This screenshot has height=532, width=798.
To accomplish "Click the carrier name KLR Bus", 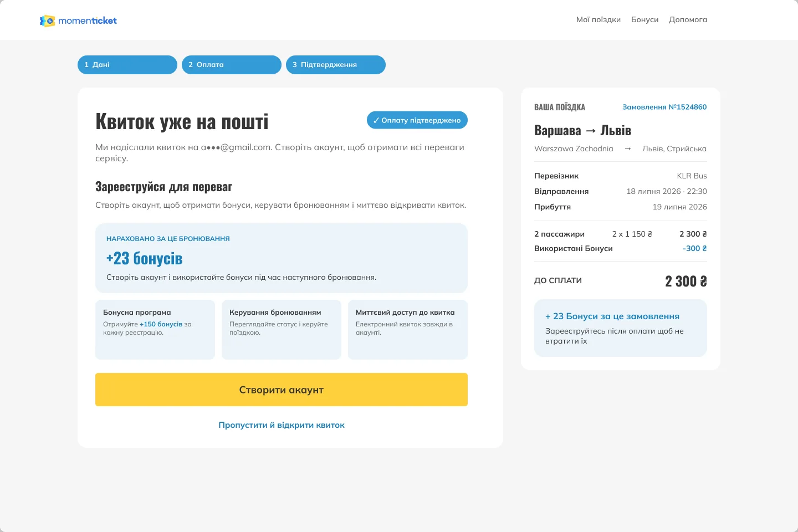I will (692, 176).
